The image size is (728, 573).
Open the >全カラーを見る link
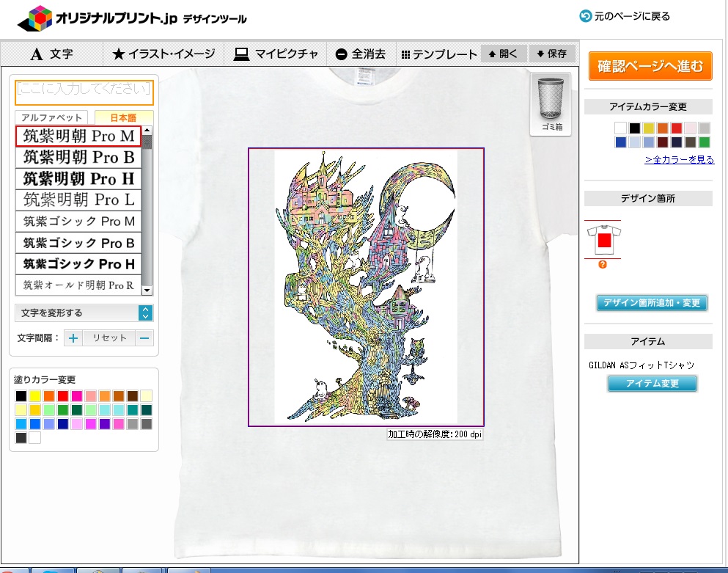[x=680, y=159]
